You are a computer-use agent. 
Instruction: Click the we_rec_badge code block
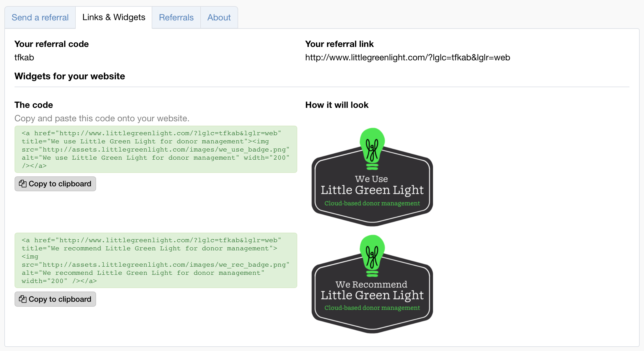point(156,260)
